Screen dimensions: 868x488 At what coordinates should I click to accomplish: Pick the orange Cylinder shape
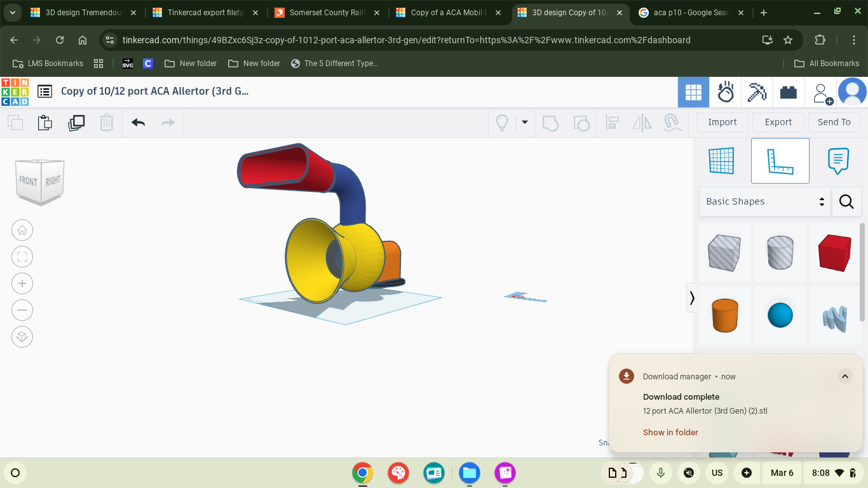pyautogui.click(x=725, y=315)
